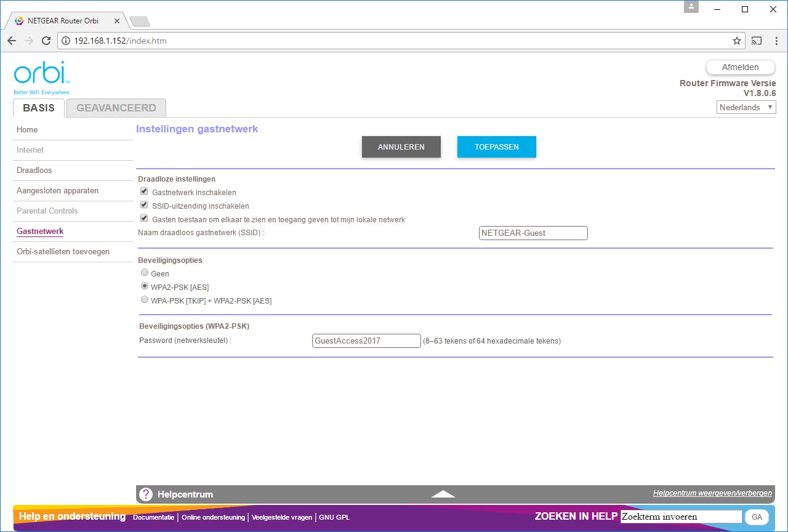Click the GA search button
This screenshot has height=532, width=788.
click(757, 517)
